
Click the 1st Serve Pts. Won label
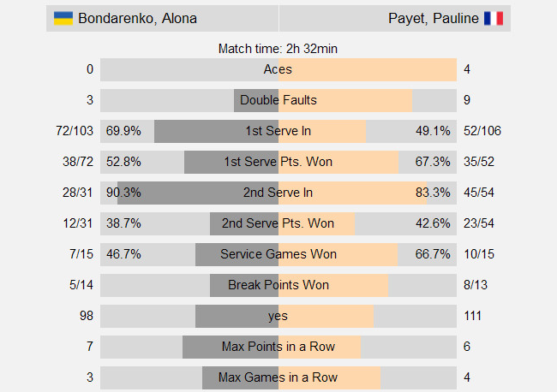(278, 162)
